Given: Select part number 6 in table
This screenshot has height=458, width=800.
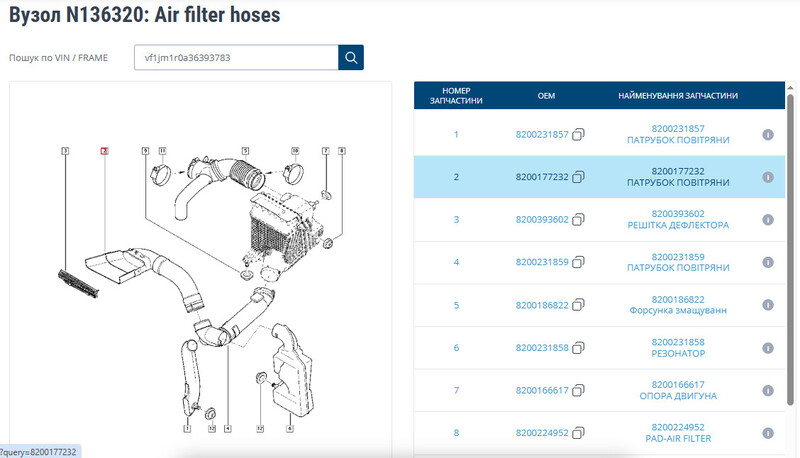Looking at the screenshot, I should (456, 348).
